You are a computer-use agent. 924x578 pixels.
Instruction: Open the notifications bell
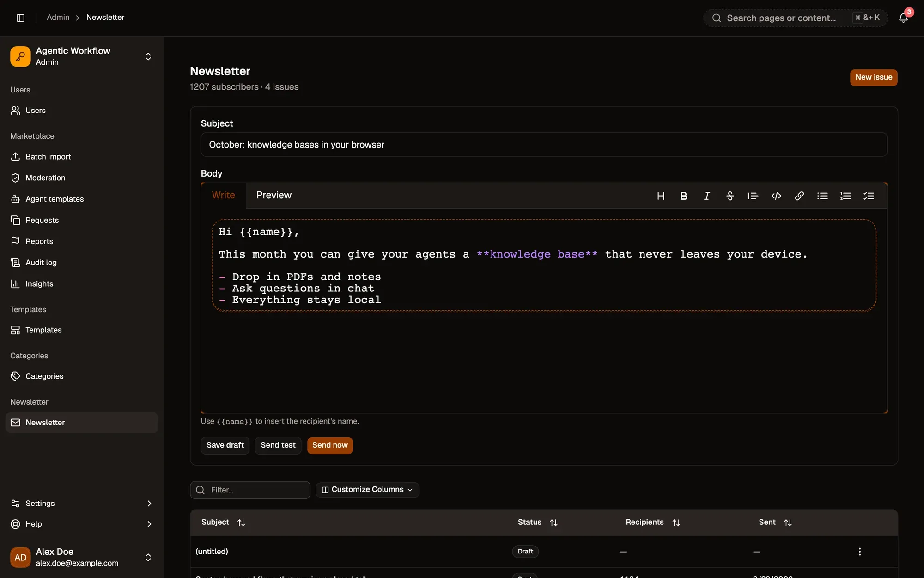[903, 18]
